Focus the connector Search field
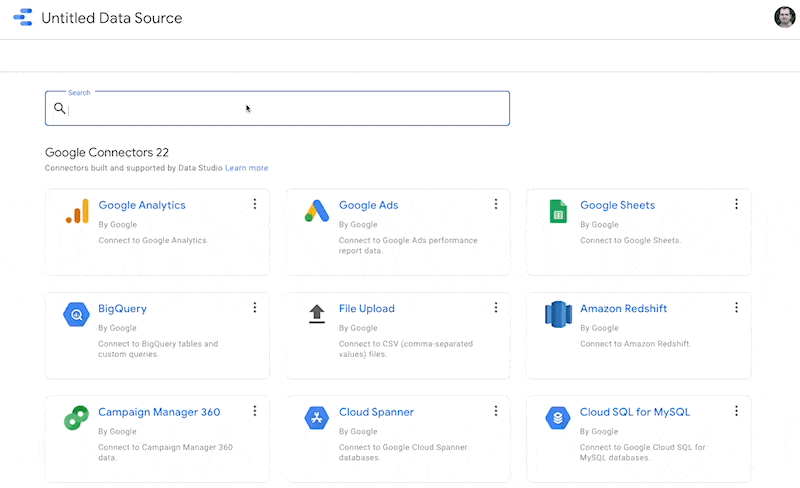 (x=277, y=108)
